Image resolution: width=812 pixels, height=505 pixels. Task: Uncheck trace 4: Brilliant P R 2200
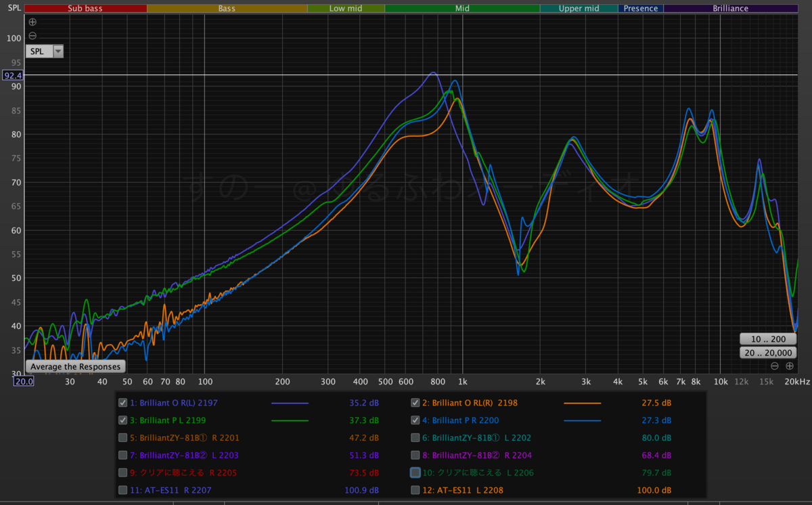pos(415,420)
